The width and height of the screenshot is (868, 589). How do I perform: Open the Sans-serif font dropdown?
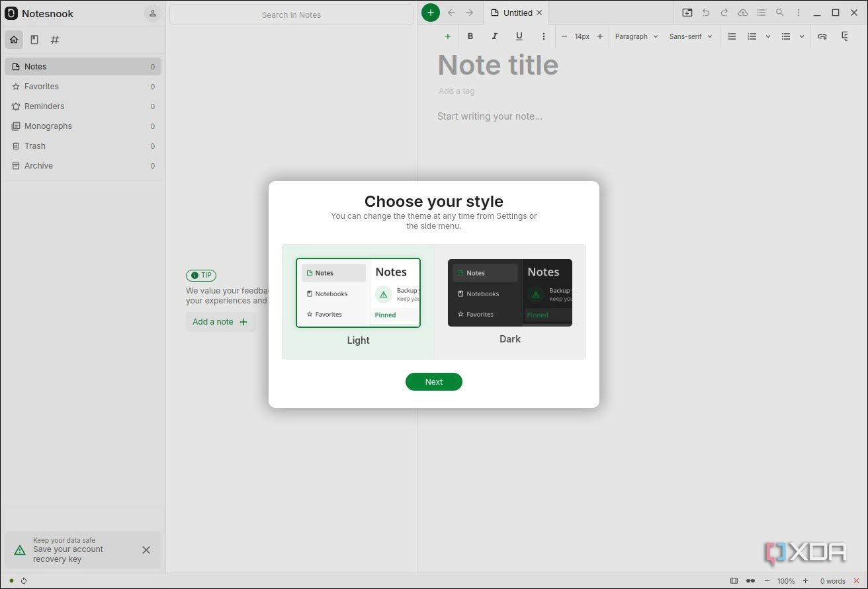[691, 36]
